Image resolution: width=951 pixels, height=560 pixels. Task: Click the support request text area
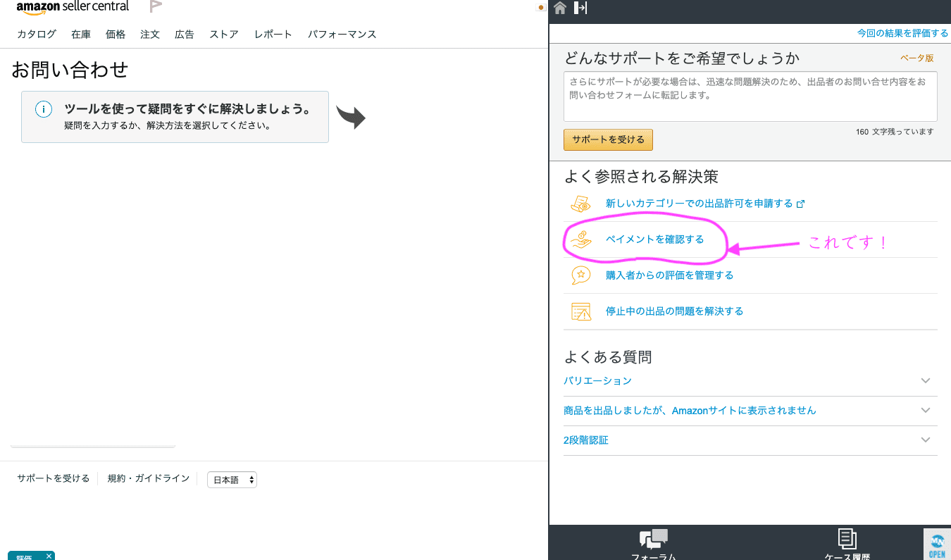[x=750, y=97]
